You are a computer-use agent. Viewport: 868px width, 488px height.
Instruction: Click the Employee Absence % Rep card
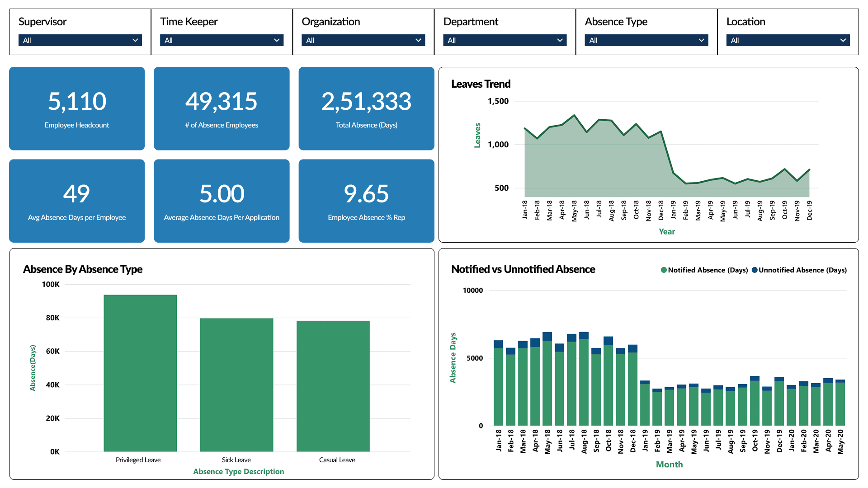coord(366,201)
